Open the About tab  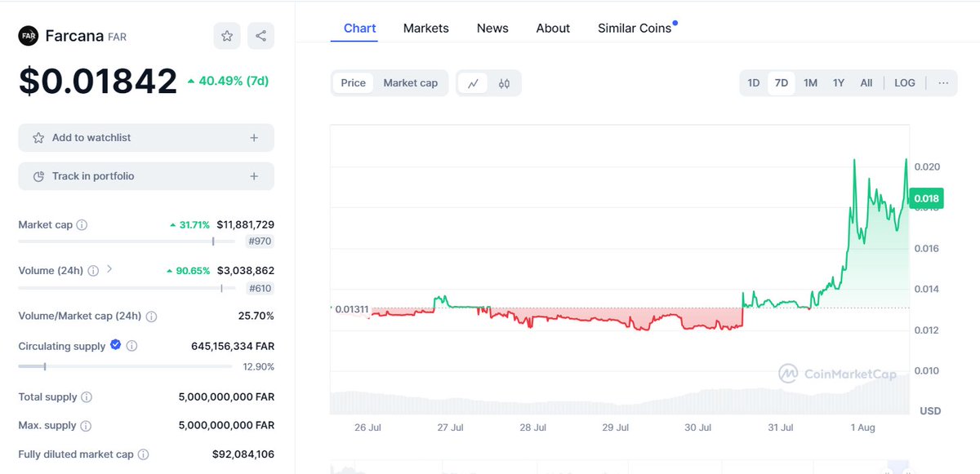click(553, 28)
